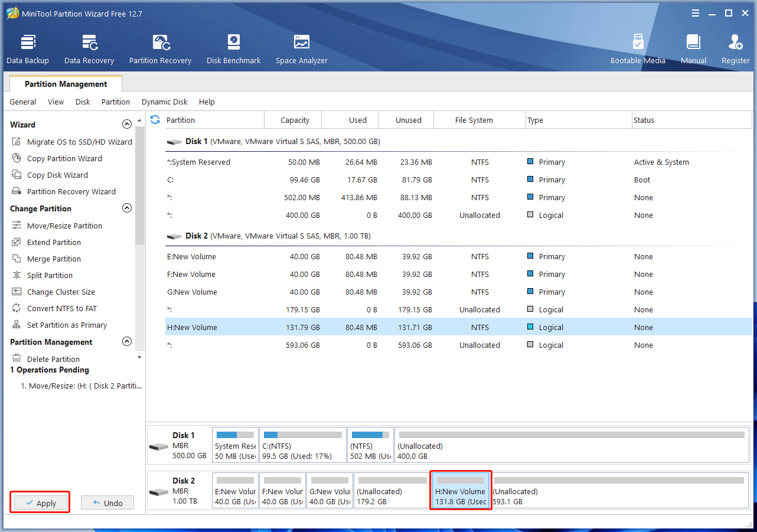Viewport: 757px width, 532px height.
Task: Sort by the Type column header
Action: [579, 120]
